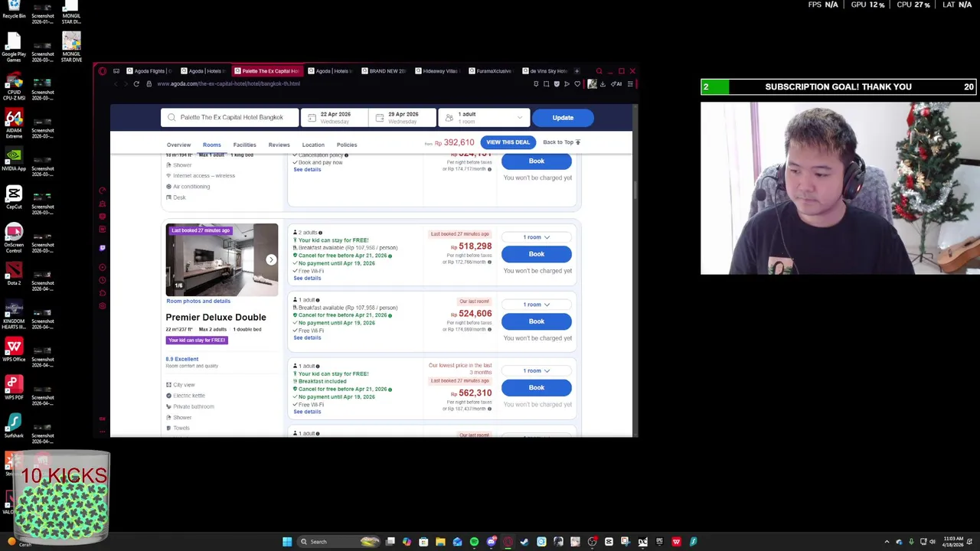Click the heart bookmark icon in the address bar
This screenshot has width=980, height=551.
[x=577, y=83]
